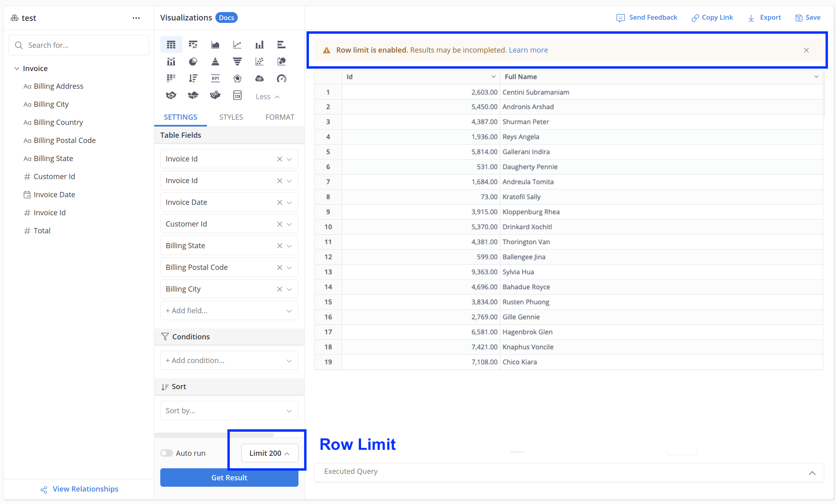Collapse the Invoice field tree
This screenshot has height=504, width=836.
(17, 69)
